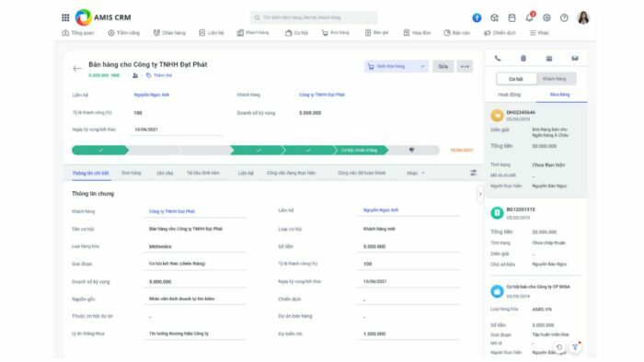Open the app launcher grid icon
The width and height of the screenshot is (644, 362).
[x=65, y=17]
